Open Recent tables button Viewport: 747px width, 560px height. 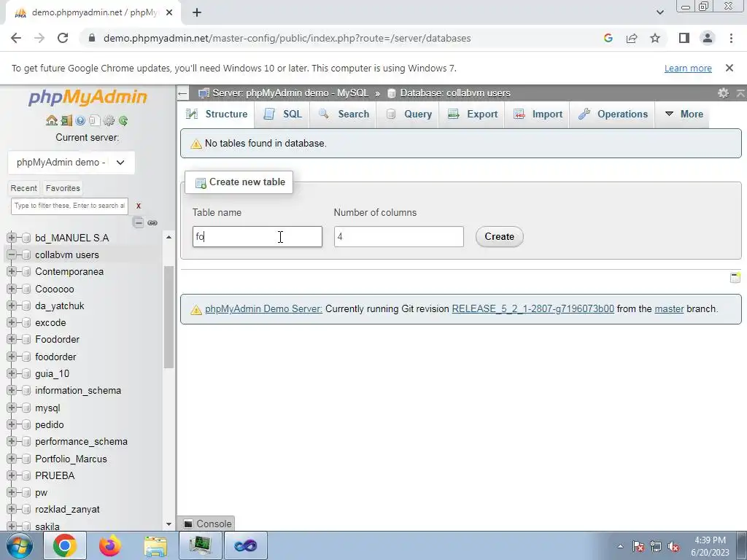(x=24, y=188)
